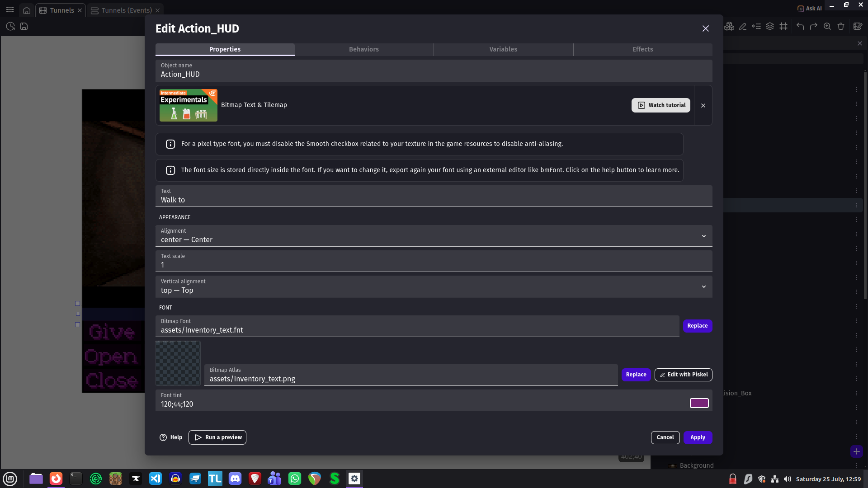Click the trash delete icon
The image size is (868, 488).
[841, 27]
